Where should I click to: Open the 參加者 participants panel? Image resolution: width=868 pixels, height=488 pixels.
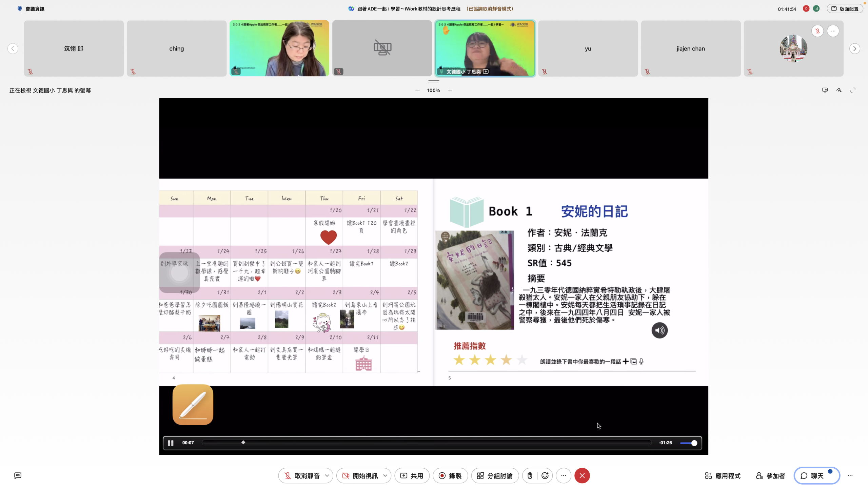click(770, 475)
